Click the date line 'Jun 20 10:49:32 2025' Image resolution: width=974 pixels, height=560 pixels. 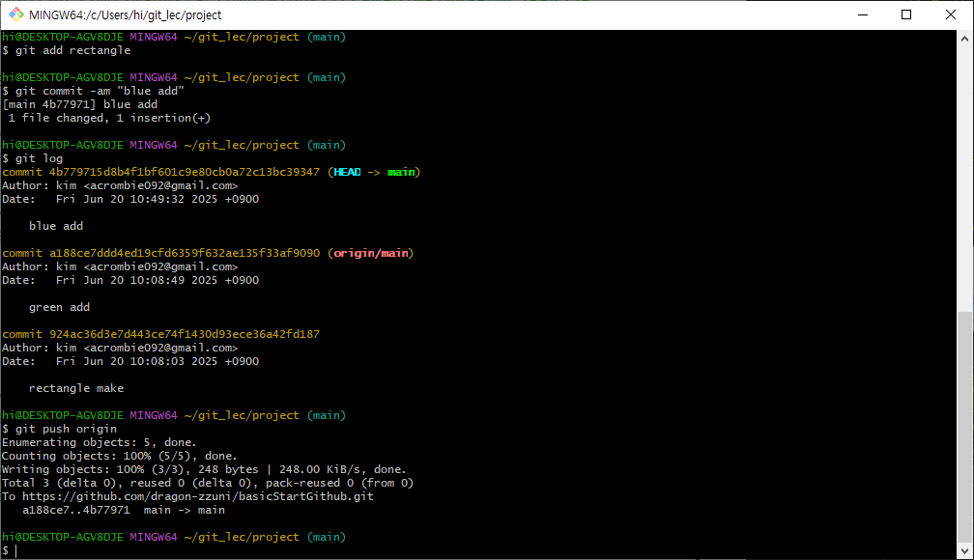point(130,199)
